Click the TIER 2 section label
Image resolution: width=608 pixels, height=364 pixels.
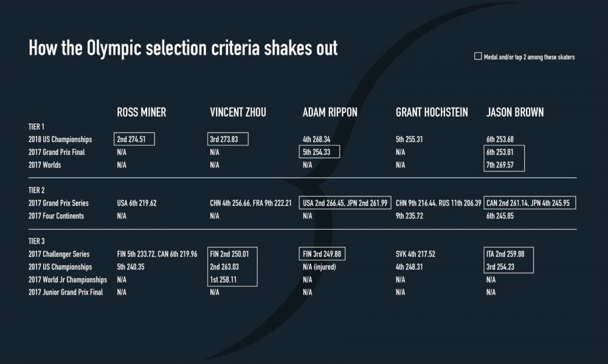coord(38,190)
